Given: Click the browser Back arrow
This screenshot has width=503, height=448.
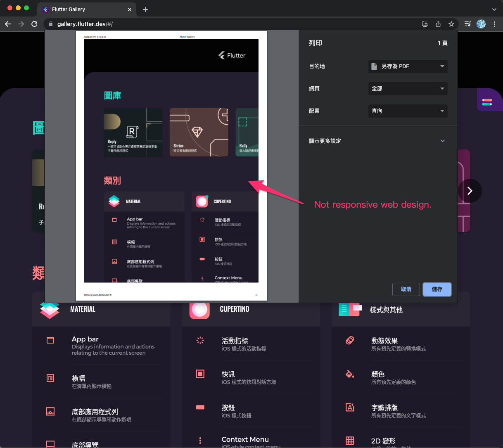Looking at the screenshot, I should tap(8, 24).
